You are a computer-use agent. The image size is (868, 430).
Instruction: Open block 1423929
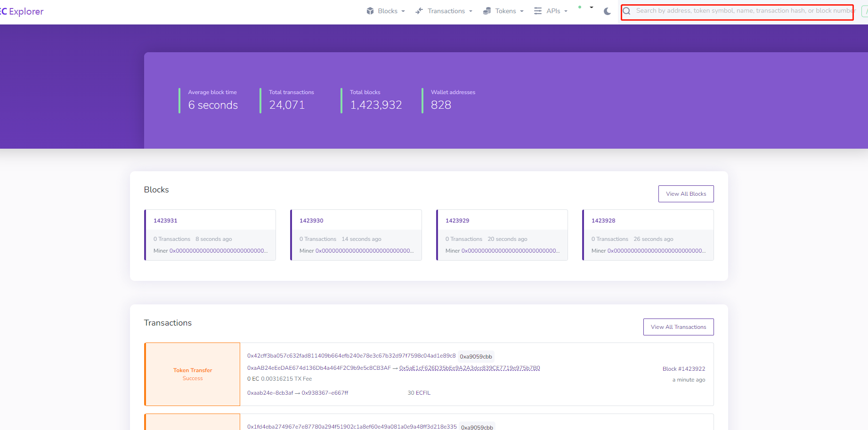pos(457,221)
